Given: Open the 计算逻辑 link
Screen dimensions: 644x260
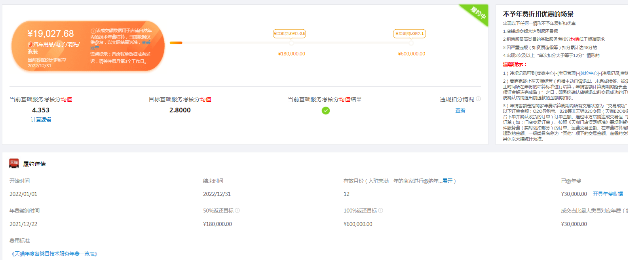Looking at the screenshot, I should point(41,120).
